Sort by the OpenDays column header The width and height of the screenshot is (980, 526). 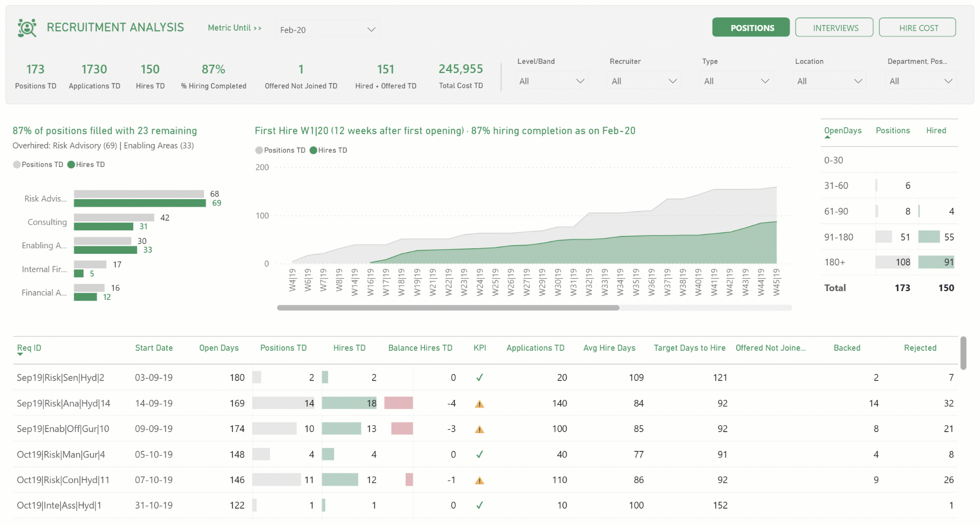pyautogui.click(x=843, y=131)
